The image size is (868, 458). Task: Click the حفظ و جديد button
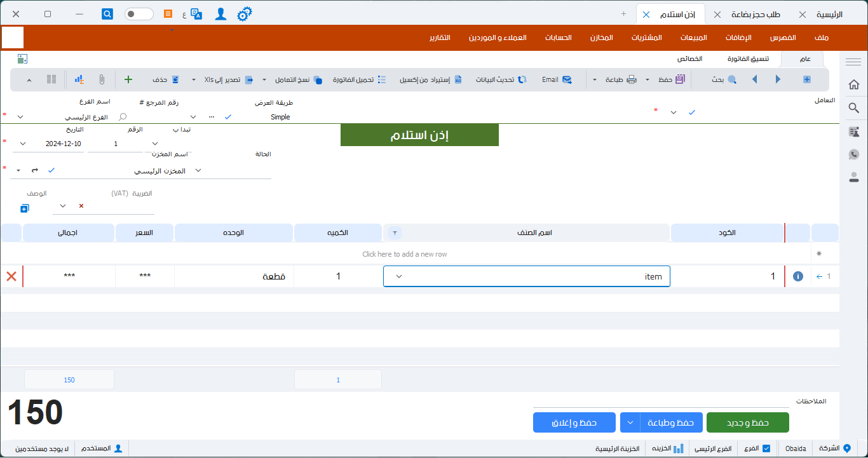[x=747, y=422]
